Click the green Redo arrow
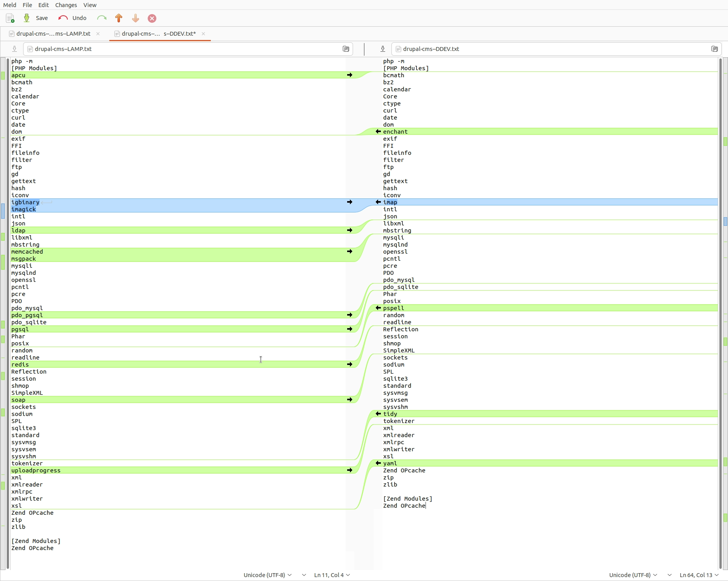 tap(102, 18)
